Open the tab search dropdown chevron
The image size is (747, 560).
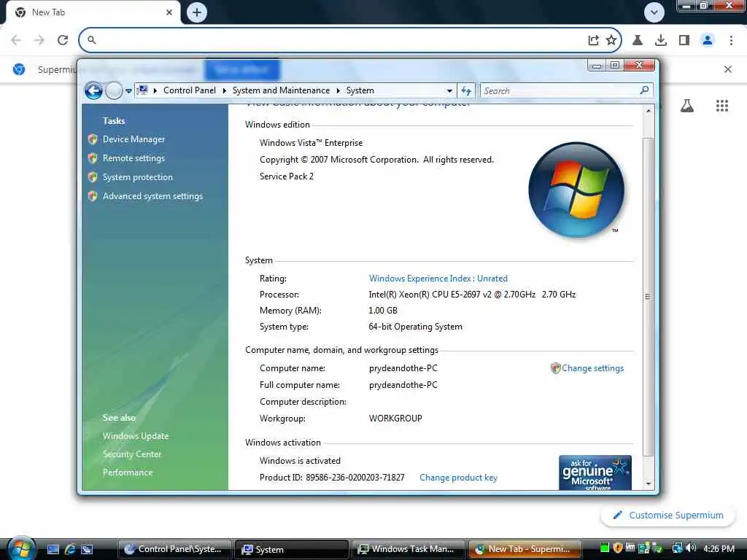[x=654, y=12]
